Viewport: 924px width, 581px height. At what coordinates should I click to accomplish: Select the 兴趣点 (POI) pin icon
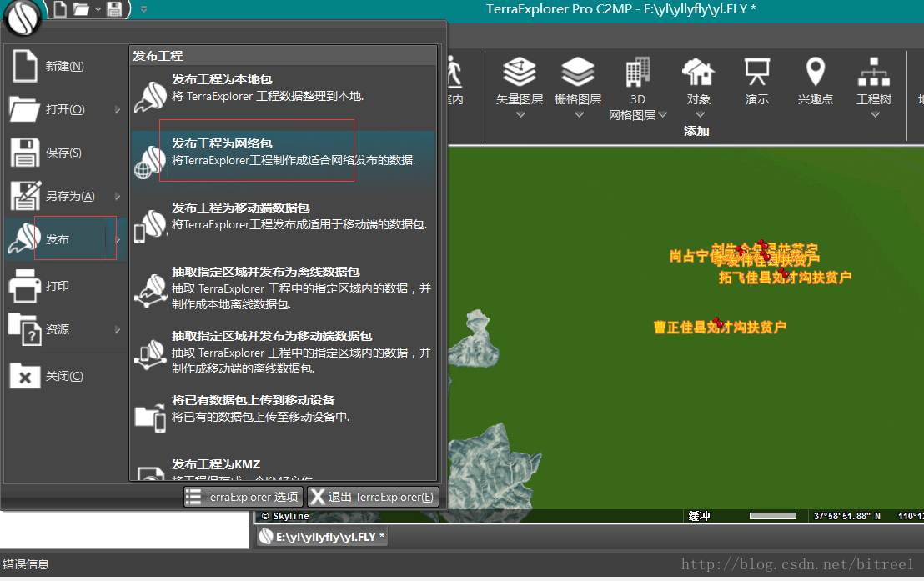pos(815,79)
